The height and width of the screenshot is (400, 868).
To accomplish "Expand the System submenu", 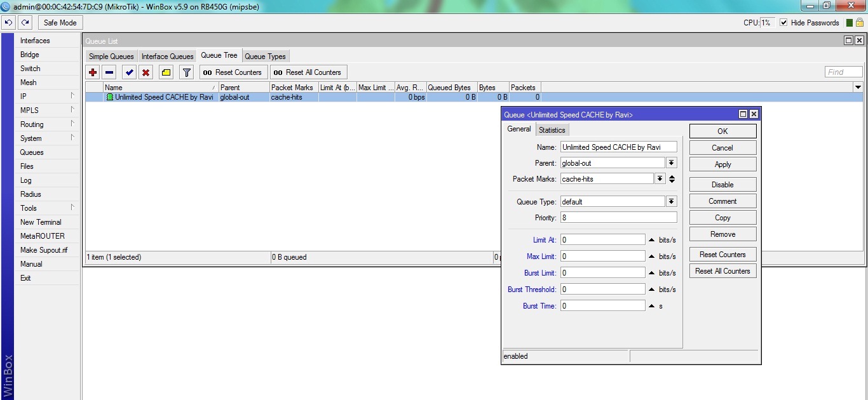I will pos(72,138).
